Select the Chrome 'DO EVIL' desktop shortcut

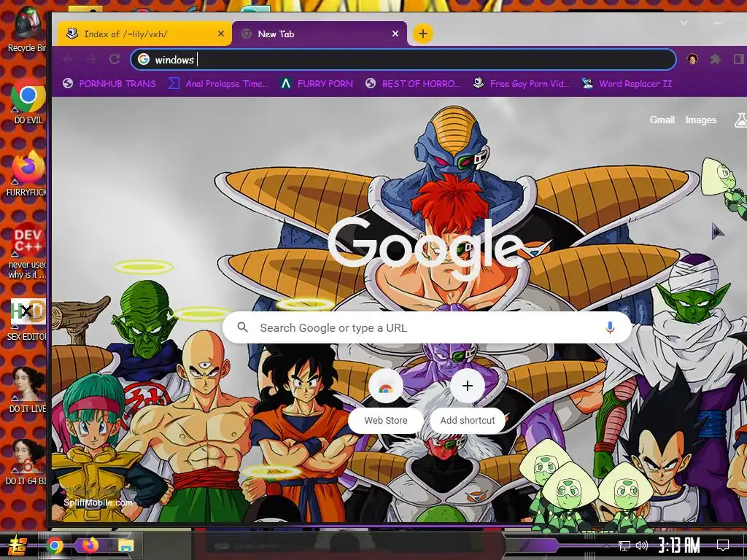tap(28, 103)
